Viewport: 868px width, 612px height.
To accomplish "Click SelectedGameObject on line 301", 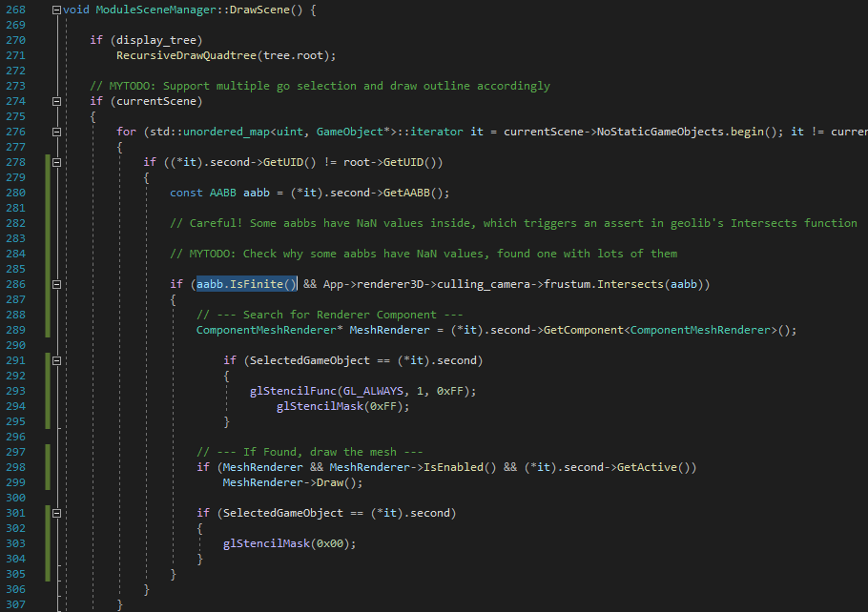I will (283, 513).
